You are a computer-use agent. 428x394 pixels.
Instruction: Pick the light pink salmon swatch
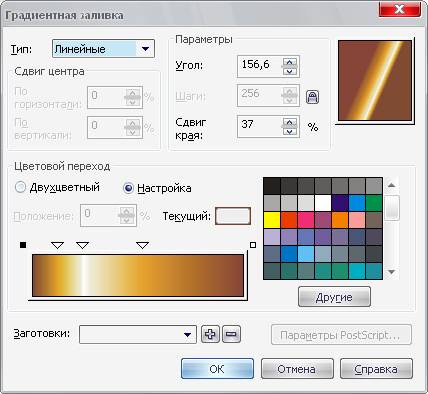(357, 220)
